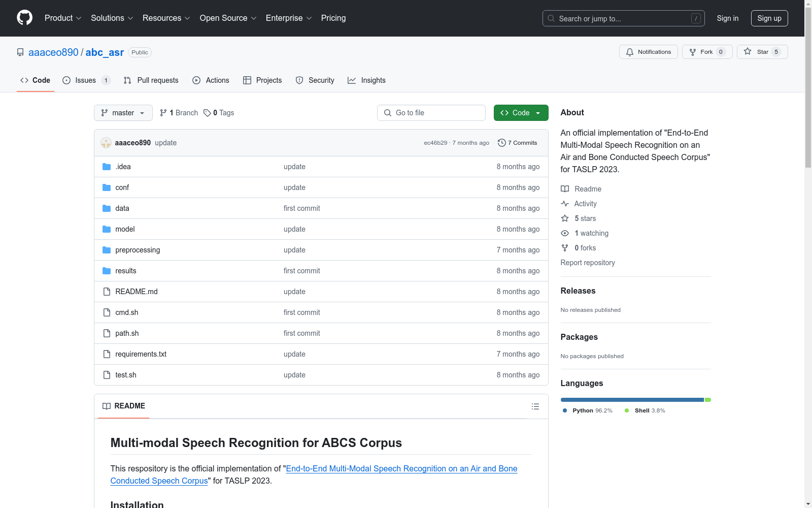Image resolution: width=812 pixels, height=508 pixels.
Task: Click the GitHub logo icon
Action: (x=24, y=18)
